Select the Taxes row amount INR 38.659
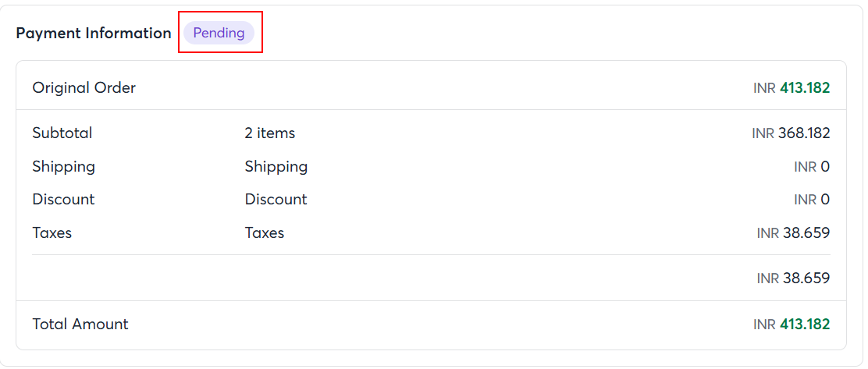 (x=792, y=233)
